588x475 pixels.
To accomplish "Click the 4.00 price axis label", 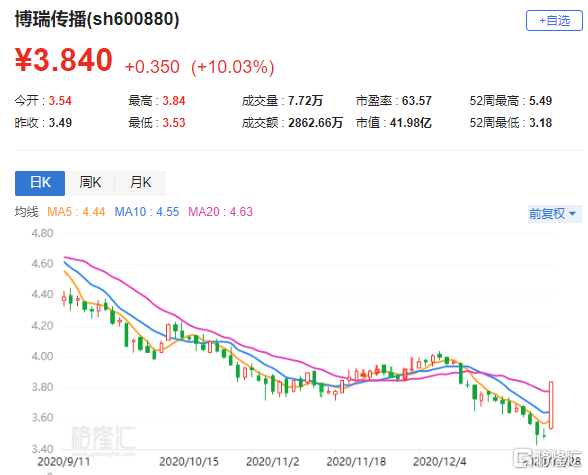I will pyautogui.click(x=42, y=356).
